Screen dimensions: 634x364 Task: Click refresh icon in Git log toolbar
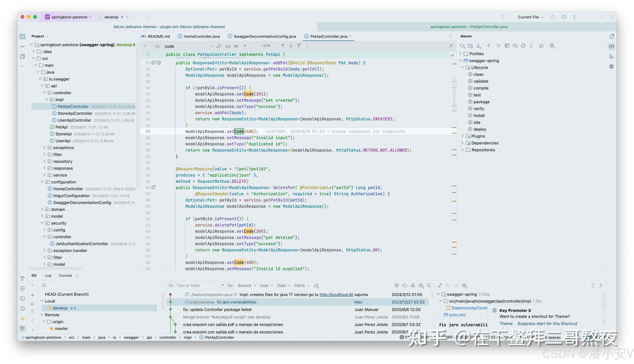(405, 286)
